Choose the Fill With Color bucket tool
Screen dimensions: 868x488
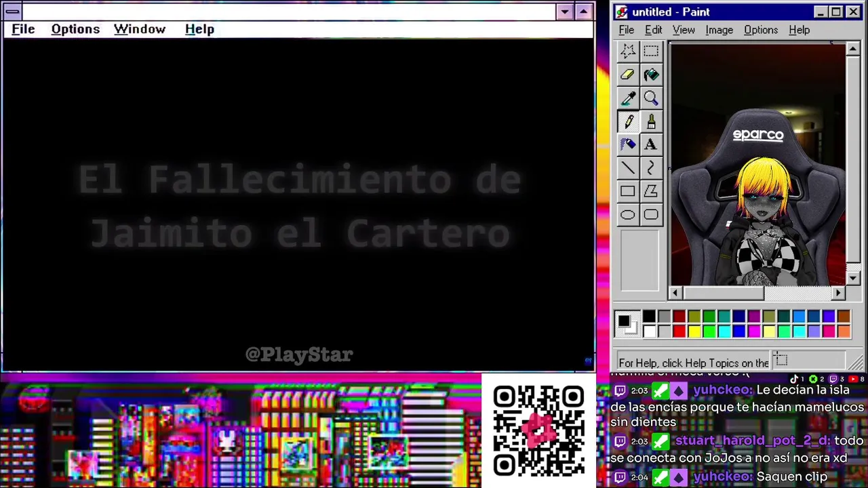pyautogui.click(x=651, y=75)
